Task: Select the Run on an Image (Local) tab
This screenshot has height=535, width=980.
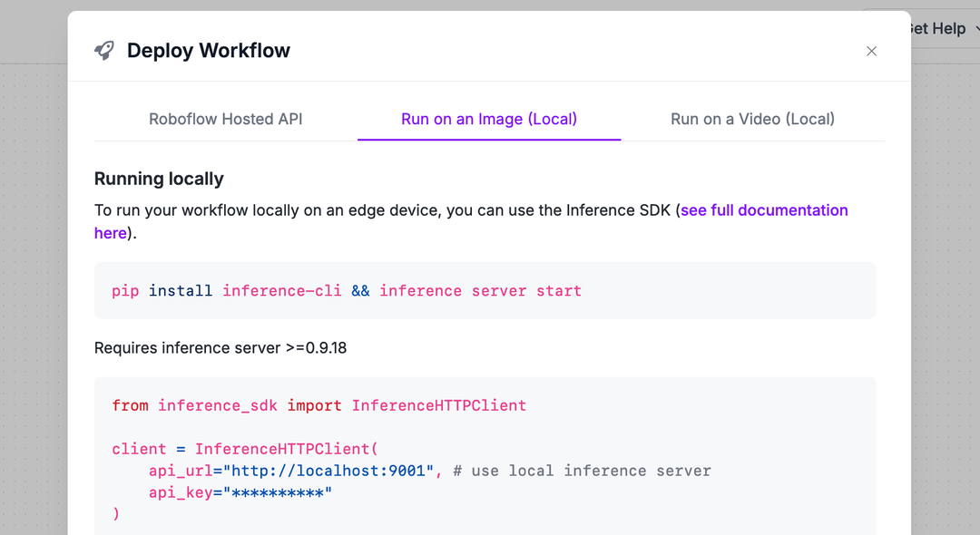Action: pyautogui.click(x=488, y=119)
